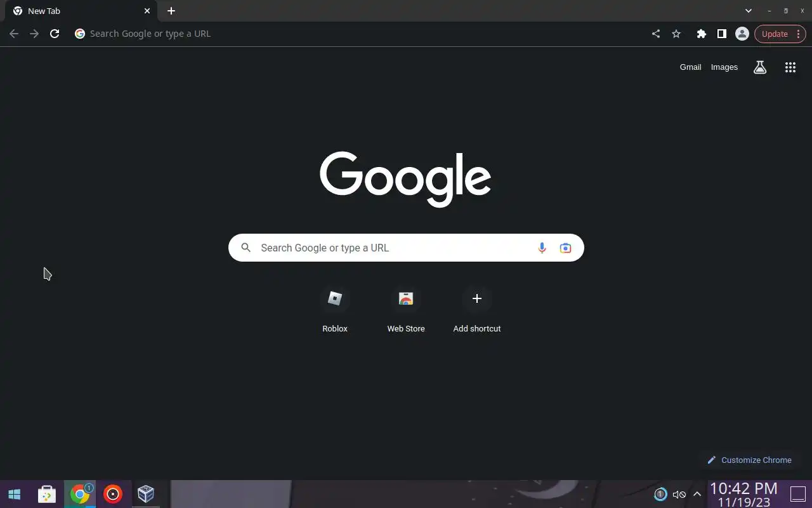Click the Google search box

(406, 248)
